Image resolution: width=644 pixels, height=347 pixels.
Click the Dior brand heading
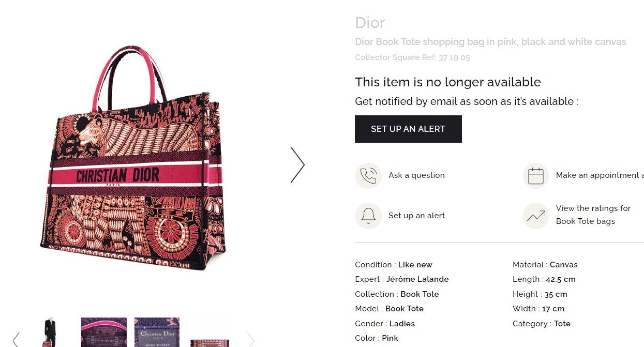click(x=370, y=23)
